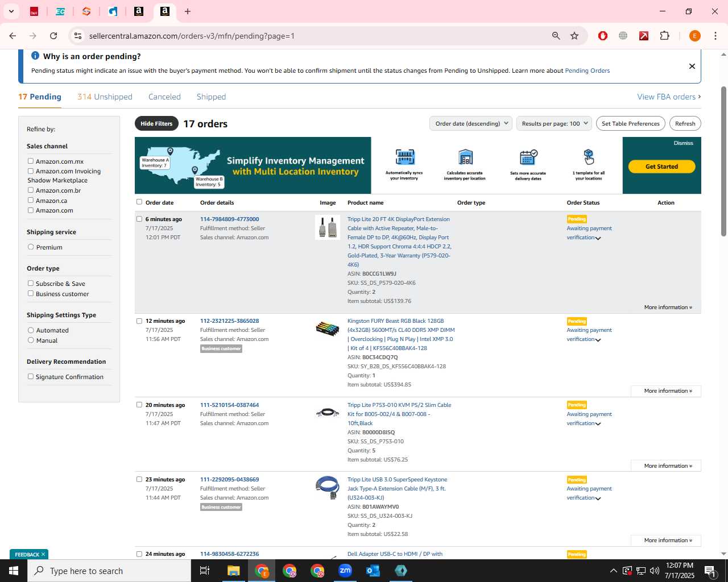The width and height of the screenshot is (728, 582).
Task: Close the FEEDBACK tab with its X
Action: 43,554
